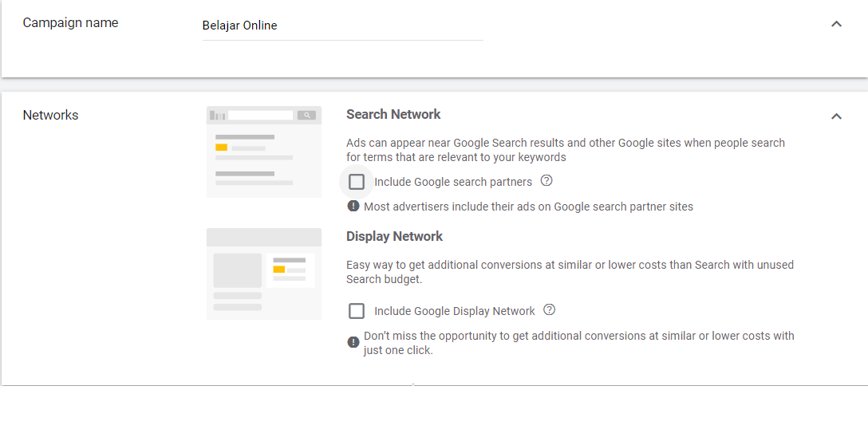
Task: Click the alert icon under Display Network
Action: 353,342
